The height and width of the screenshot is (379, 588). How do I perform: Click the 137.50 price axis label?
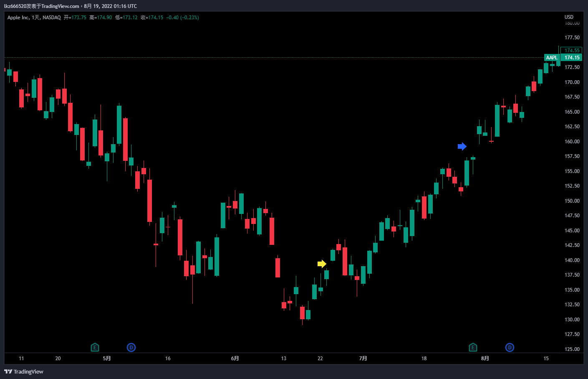coord(572,275)
